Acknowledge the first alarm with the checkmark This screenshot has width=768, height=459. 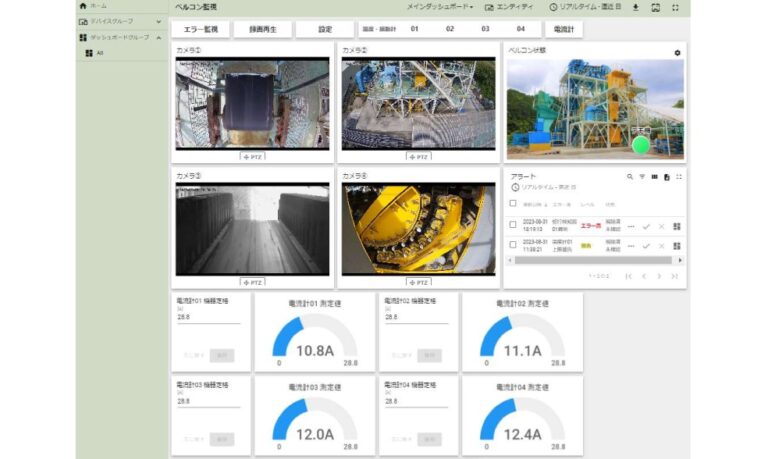646,226
